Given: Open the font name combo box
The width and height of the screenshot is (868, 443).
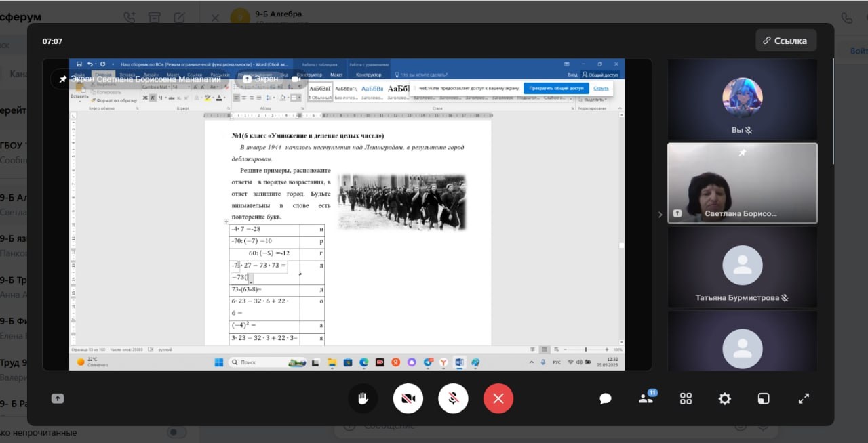Looking at the screenshot, I should pos(157,87).
